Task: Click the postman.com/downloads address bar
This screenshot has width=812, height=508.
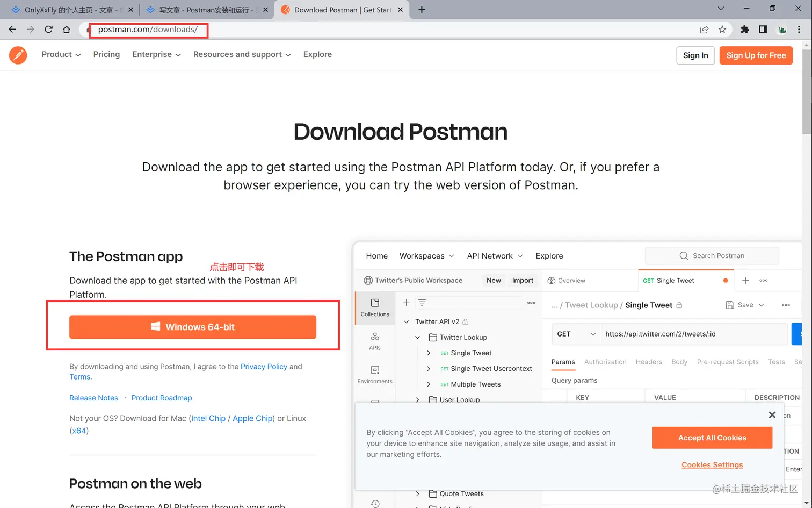Action: [x=148, y=30]
